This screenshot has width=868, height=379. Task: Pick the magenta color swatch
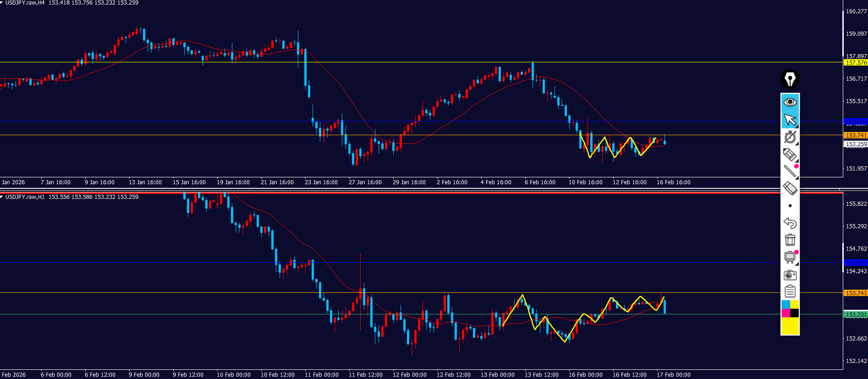tap(786, 313)
